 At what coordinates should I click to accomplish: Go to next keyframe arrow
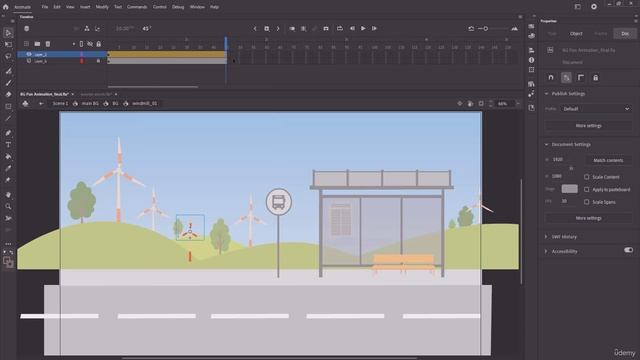[x=278, y=29]
